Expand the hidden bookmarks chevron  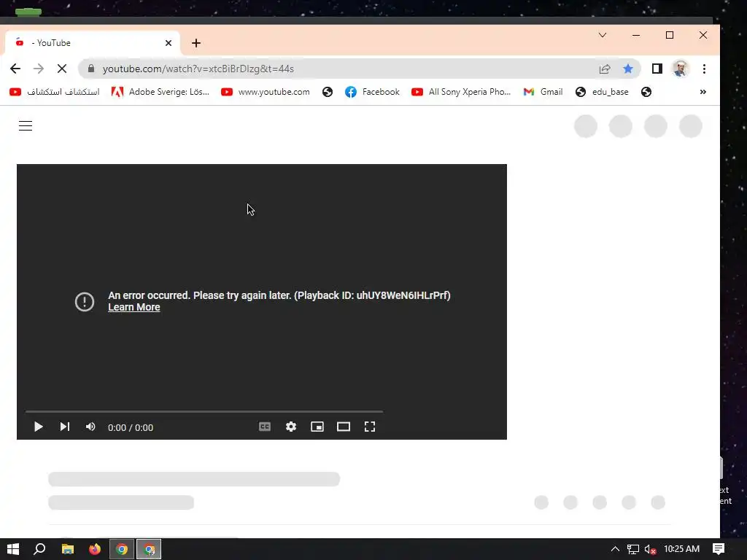tap(703, 92)
